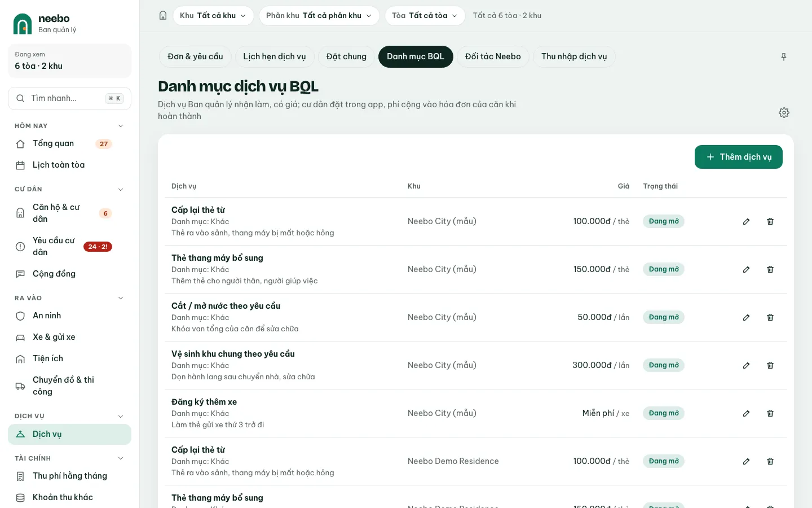Image resolution: width=812 pixels, height=508 pixels.
Task: Edit "Vệ sinh khu chung theo yêu cầu" service
Action: pos(746,365)
